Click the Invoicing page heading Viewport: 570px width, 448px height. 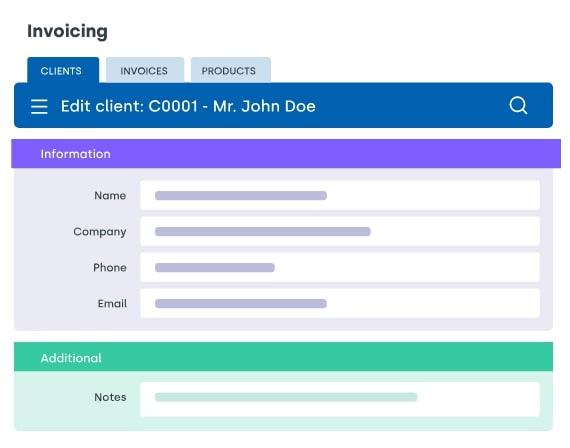point(68,31)
